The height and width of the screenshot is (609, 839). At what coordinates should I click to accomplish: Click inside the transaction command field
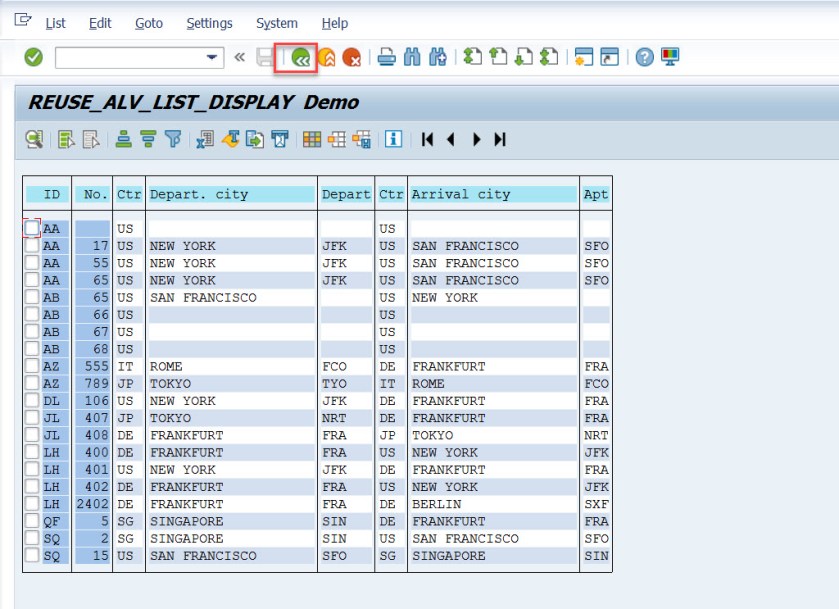click(x=128, y=57)
